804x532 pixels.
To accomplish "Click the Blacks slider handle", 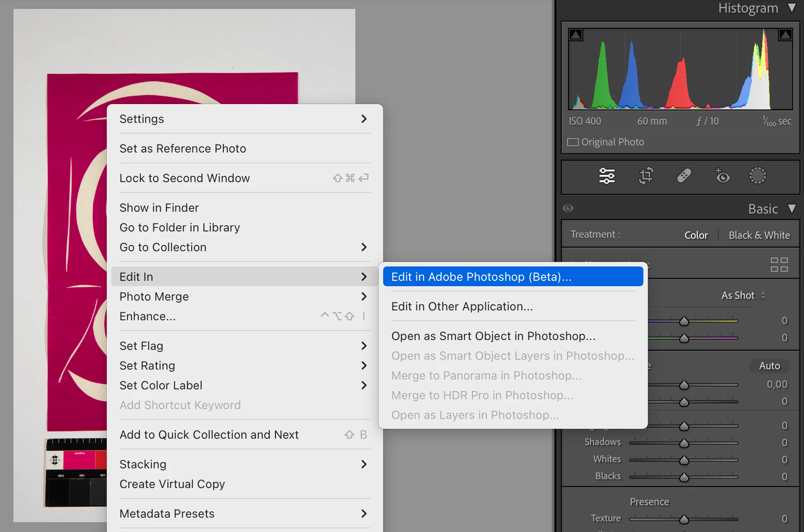I will [684, 477].
